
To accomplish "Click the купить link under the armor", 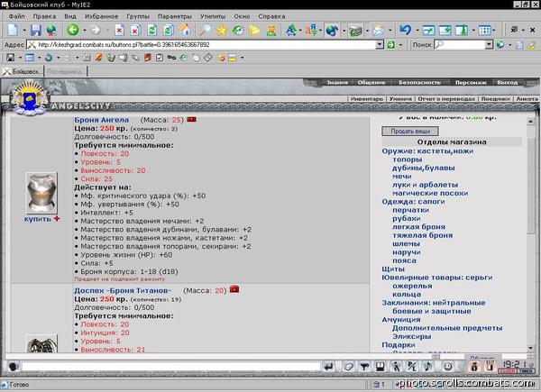I will (x=38, y=219).
